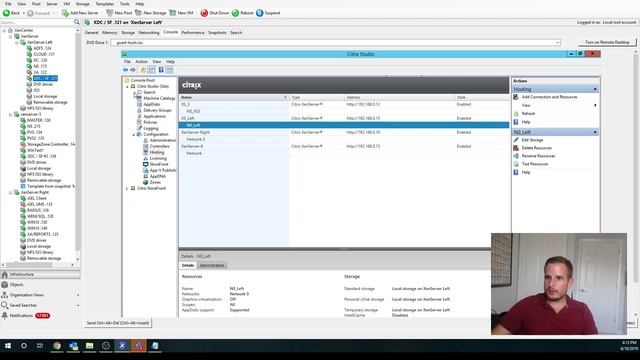The height and width of the screenshot is (360, 640).
Task: Collapse the Hosting section in Actions pane
Action: (595, 89)
